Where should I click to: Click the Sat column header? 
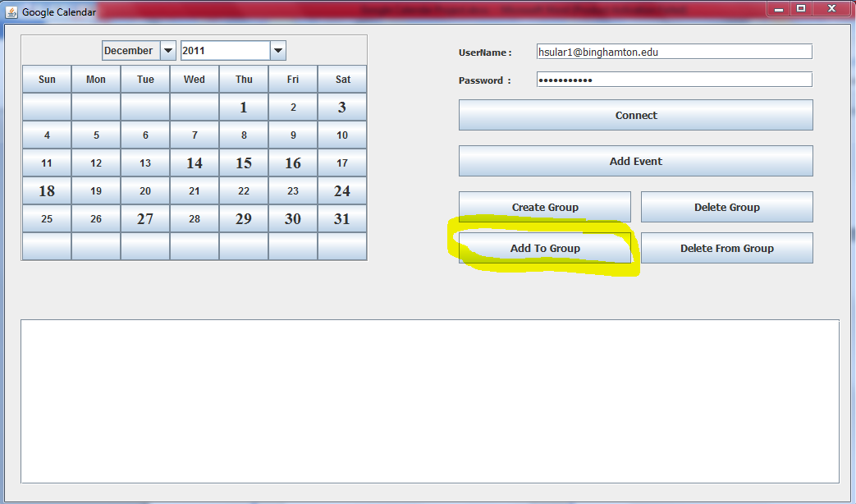coord(342,80)
